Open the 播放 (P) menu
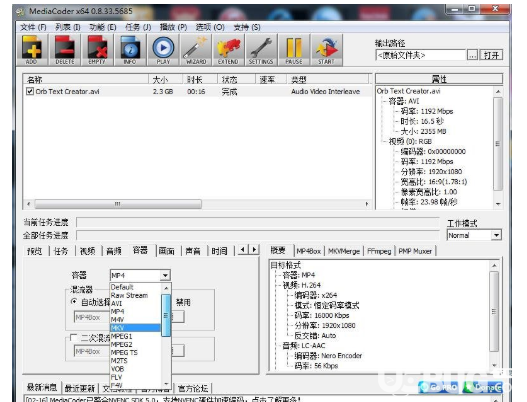 point(173,27)
